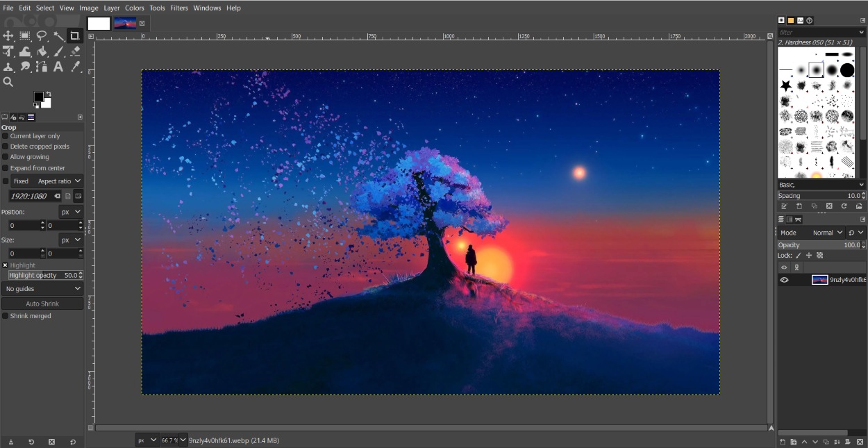Select the Zoom magnifier tool

[8, 81]
